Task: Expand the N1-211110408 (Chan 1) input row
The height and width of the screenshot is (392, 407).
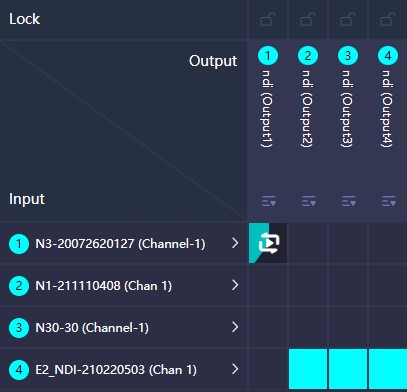Action: coord(235,285)
